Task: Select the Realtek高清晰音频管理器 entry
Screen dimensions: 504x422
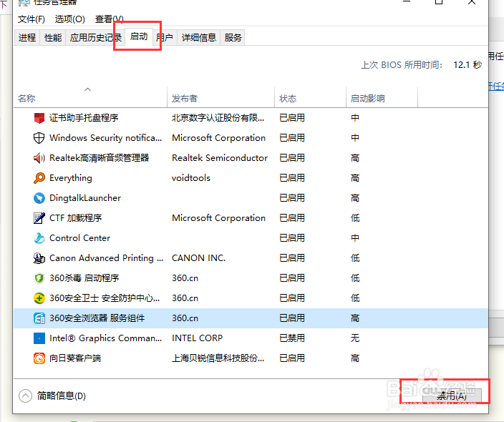Action: click(x=100, y=157)
